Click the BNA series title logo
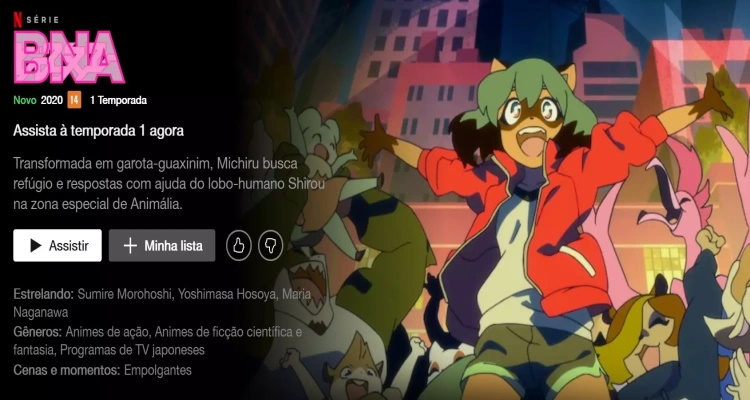 coord(69,57)
